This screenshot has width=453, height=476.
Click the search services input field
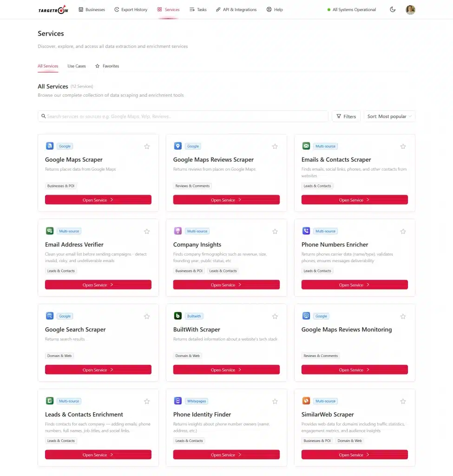pos(183,116)
